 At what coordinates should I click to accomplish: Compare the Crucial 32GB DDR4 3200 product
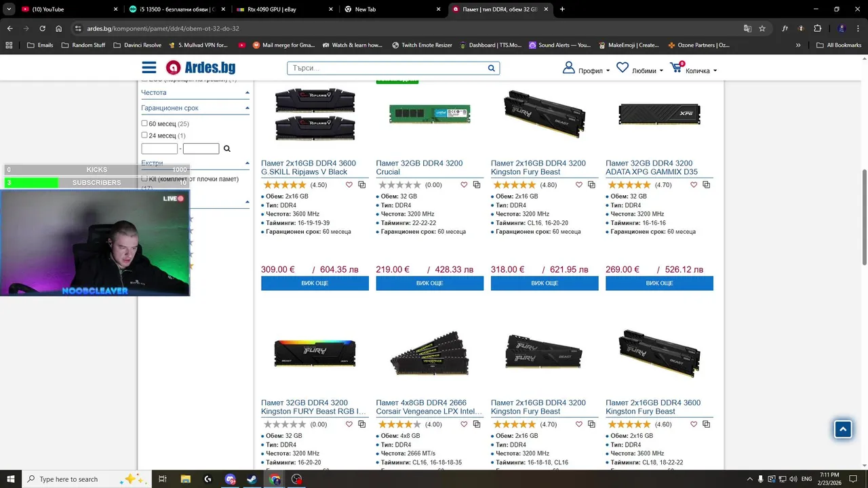[477, 185]
